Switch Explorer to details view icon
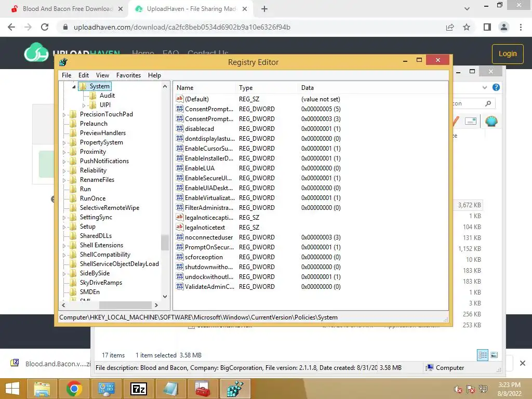The width and height of the screenshot is (532, 399). 483,355
